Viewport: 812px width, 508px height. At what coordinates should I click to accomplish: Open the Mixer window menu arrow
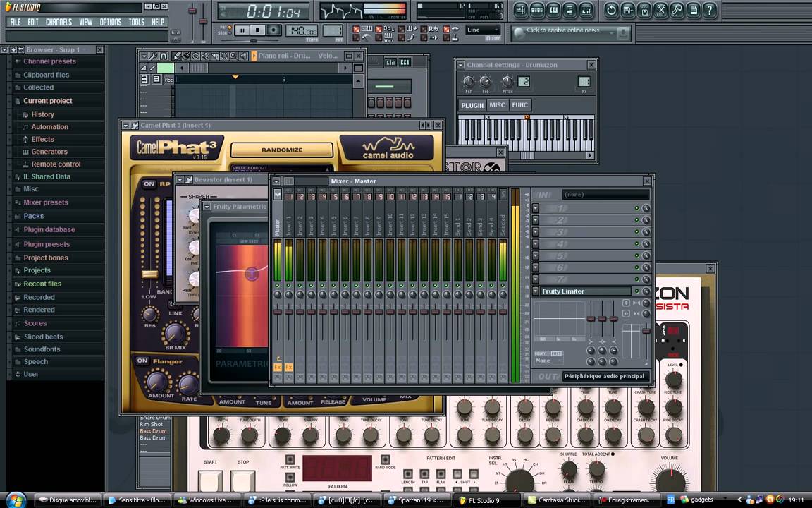coord(276,181)
